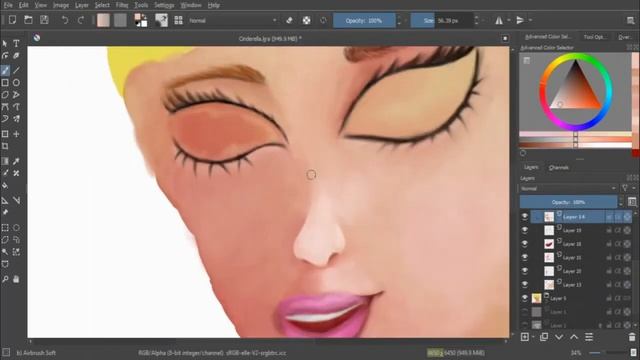The image size is (640, 360).
Task: Click the Cinderella document title tab
Action: coord(270,38)
